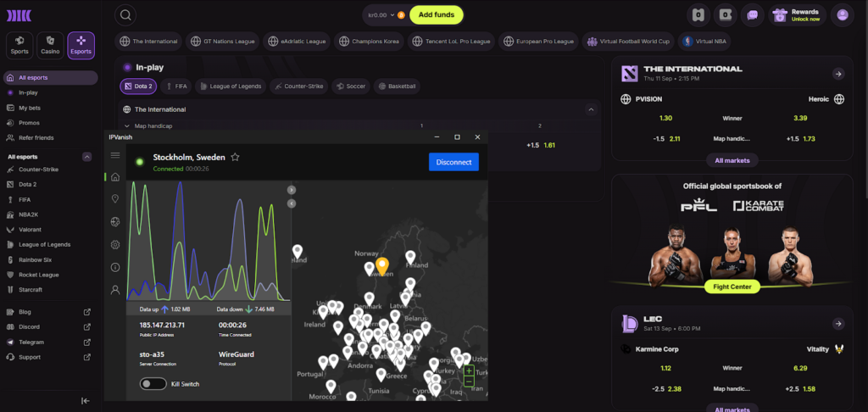Collapse the Map handicap market row
The width and height of the screenshot is (868, 412).
[x=127, y=126]
